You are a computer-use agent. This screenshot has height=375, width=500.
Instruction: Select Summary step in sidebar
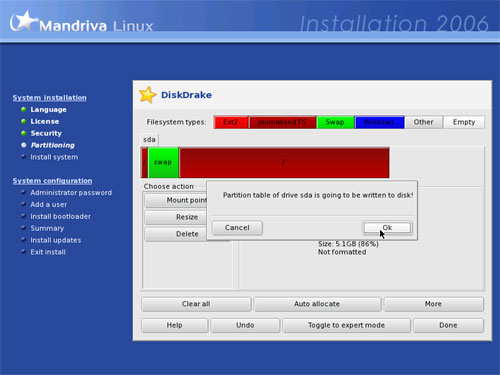[47, 228]
